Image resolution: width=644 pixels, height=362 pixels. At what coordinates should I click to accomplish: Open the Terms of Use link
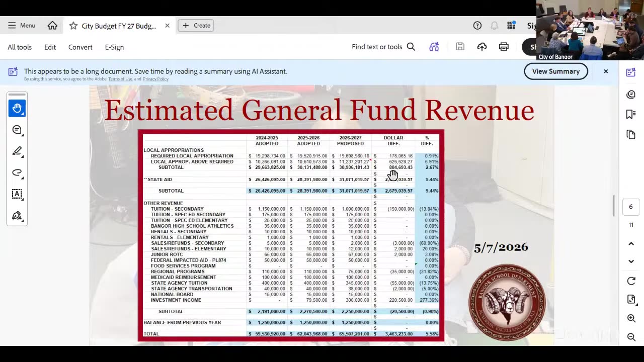(120, 79)
